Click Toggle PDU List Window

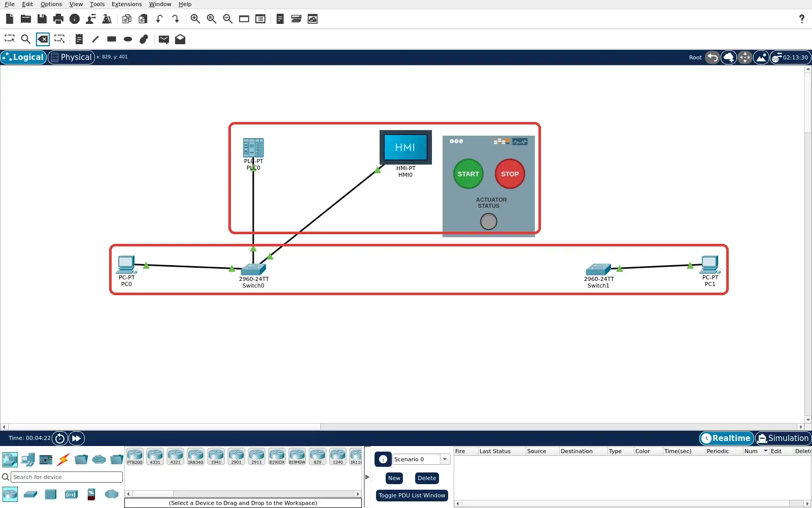[412, 495]
